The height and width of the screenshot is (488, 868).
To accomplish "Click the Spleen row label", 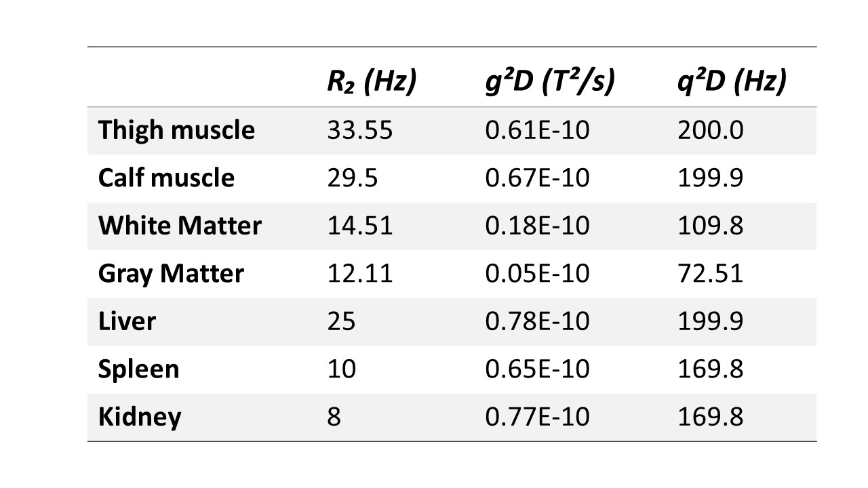I will point(139,369).
